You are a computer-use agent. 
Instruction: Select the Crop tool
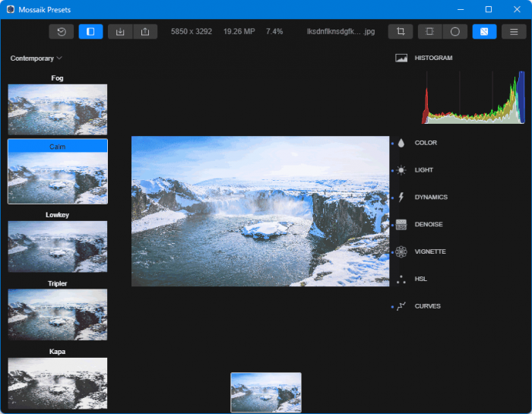(401, 31)
